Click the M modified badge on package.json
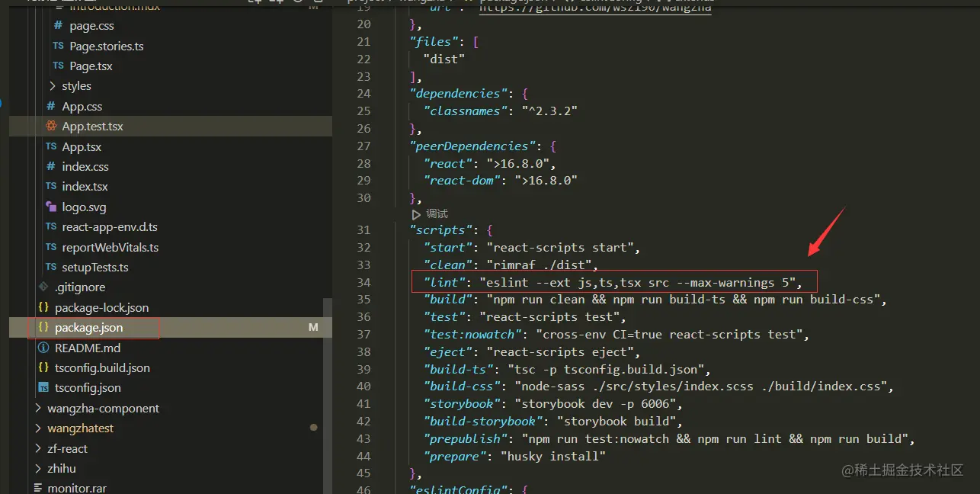The width and height of the screenshot is (980, 494). click(x=312, y=327)
